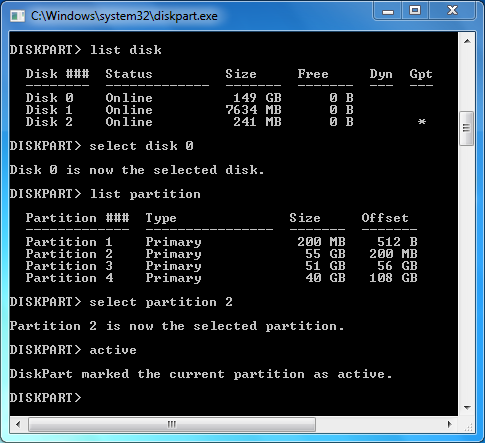Click the vertical scrollbar thumb
The width and height of the screenshot is (485, 443).
coord(467,128)
